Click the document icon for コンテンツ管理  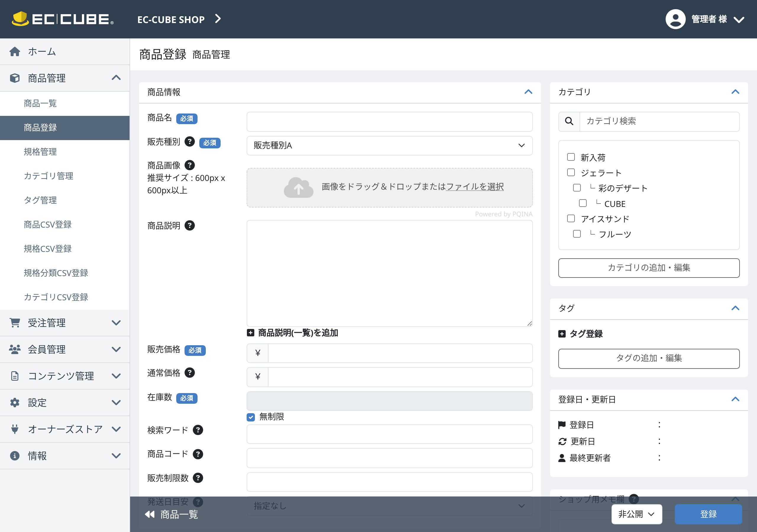coord(15,376)
